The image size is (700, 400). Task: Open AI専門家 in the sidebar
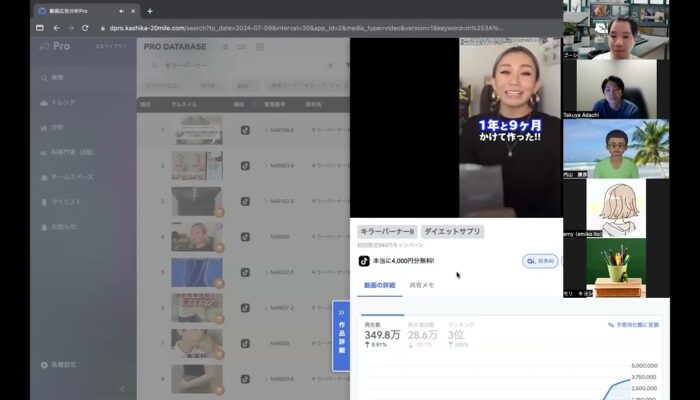point(67,152)
